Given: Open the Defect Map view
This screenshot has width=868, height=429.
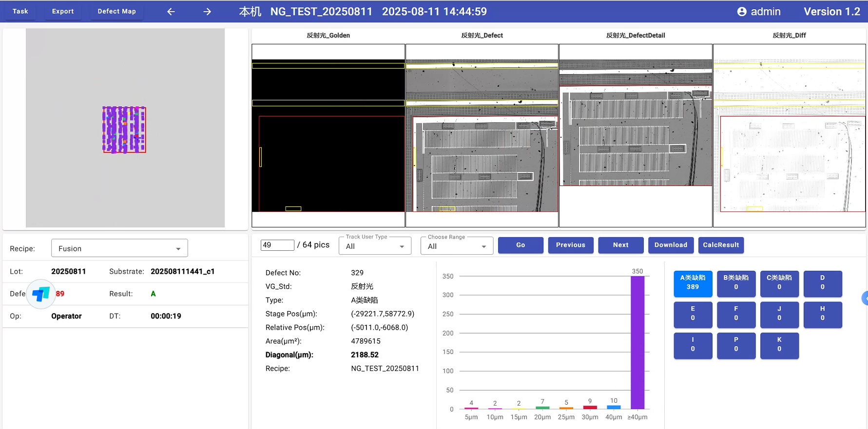Looking at the screenshot, I should (116, 11).
